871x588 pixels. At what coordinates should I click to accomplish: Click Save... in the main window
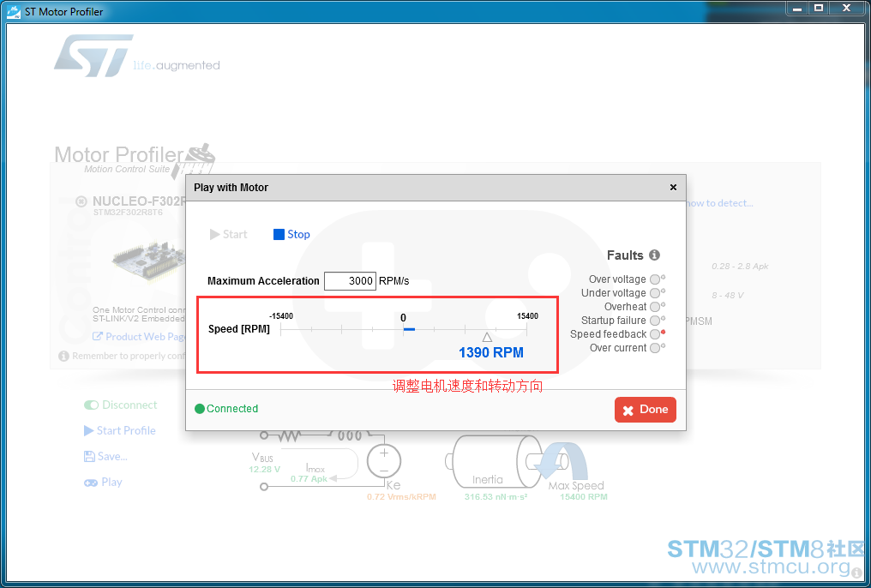pos(105,456)
